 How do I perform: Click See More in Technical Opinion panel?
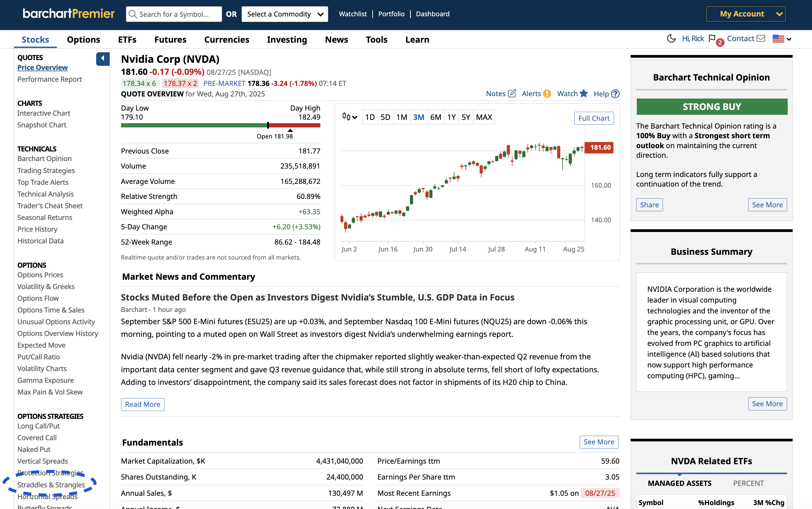click(x=767, y=205)
